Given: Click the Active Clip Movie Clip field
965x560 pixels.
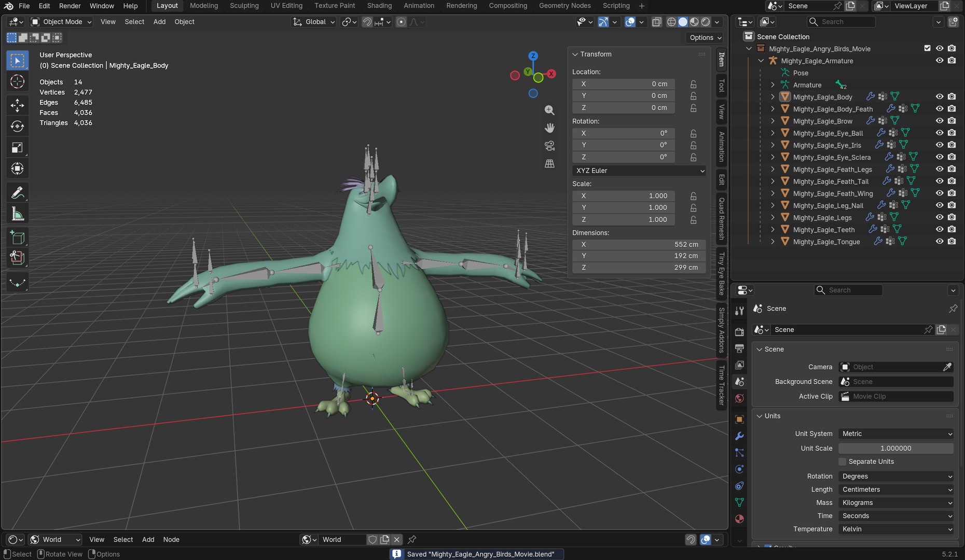Looking at the screenshot, I should click(x=896, y=397).
